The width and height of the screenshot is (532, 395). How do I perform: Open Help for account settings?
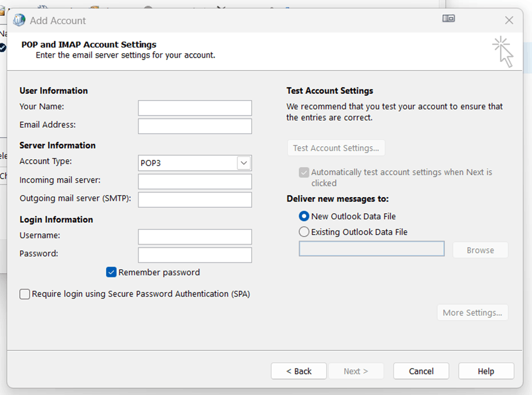point(486,371)
